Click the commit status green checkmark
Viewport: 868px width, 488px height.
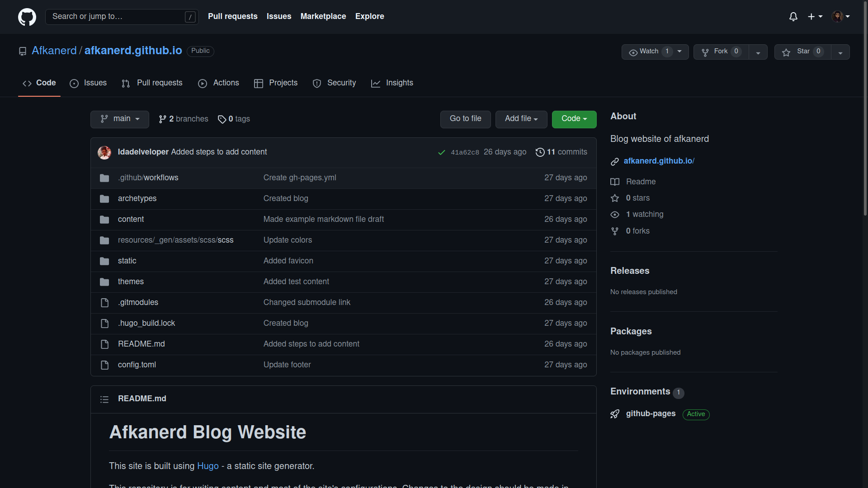coord(442,153)
